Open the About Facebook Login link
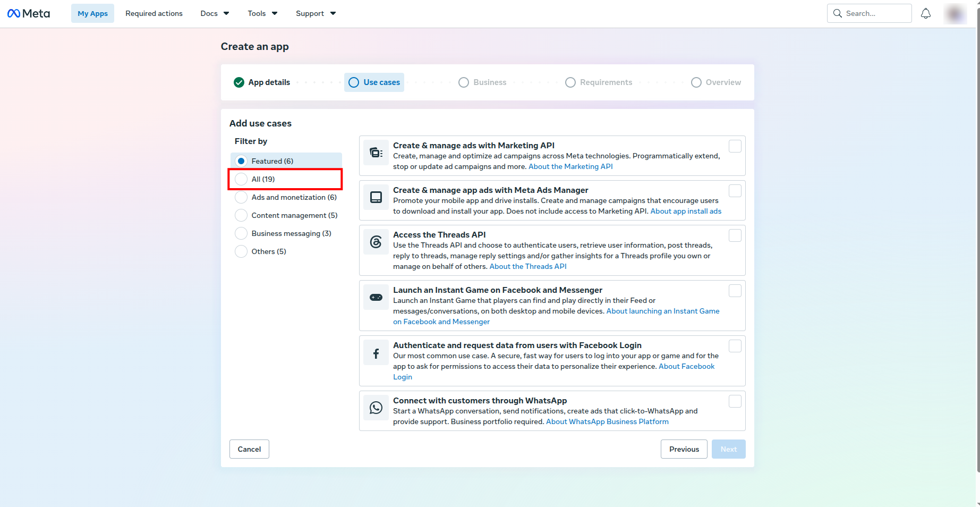Viewport: 980px width, 507px height. (x=687, y=366)
